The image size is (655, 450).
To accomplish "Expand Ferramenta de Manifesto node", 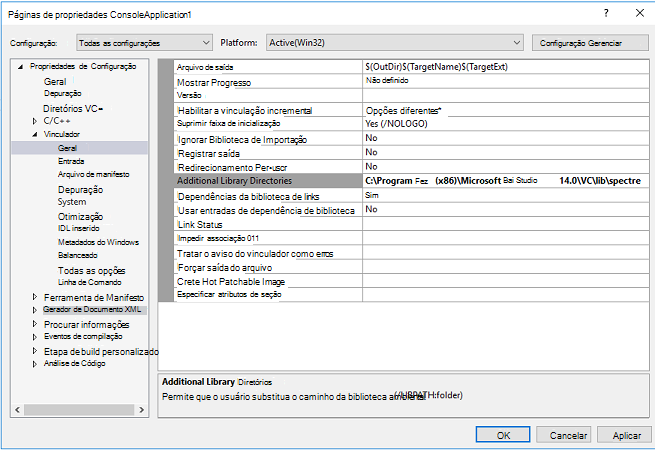I will pos(35,297).
